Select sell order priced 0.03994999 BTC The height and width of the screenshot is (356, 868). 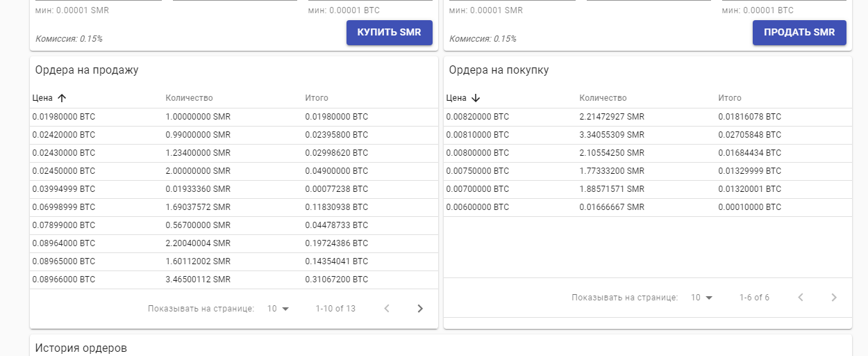pyautogui.click(x=234, y=189)
